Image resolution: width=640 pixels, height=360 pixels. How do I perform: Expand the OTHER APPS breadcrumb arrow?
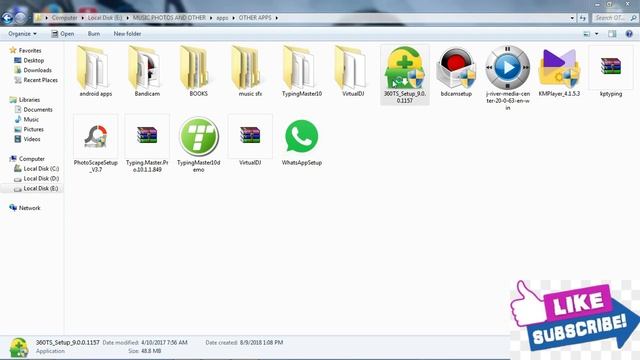pos(276,18)
